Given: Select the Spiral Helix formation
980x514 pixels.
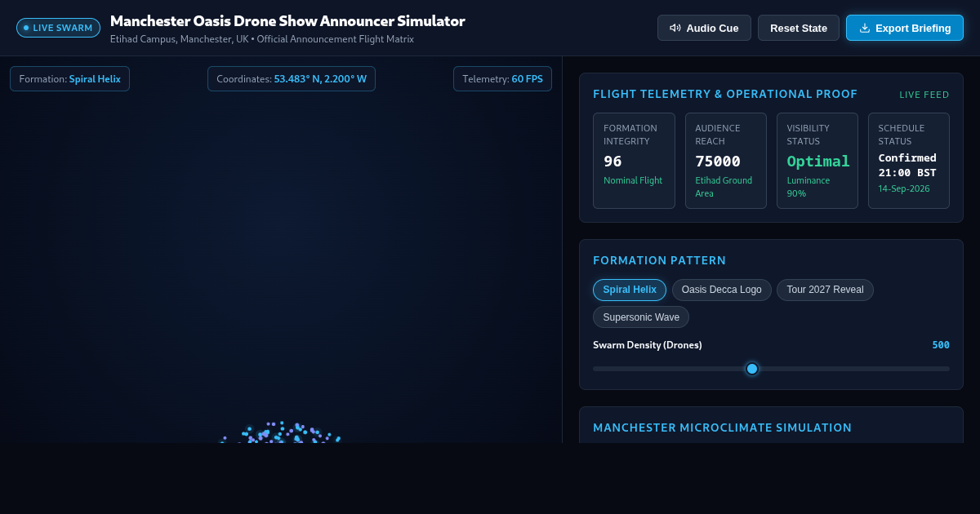Looking at the screenshot, I should point(630,290).
